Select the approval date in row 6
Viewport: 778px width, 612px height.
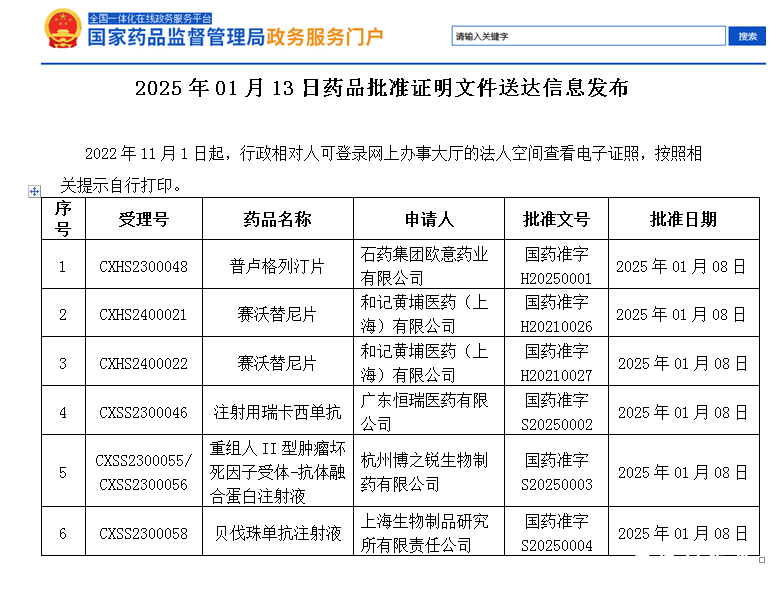point(683,534)
